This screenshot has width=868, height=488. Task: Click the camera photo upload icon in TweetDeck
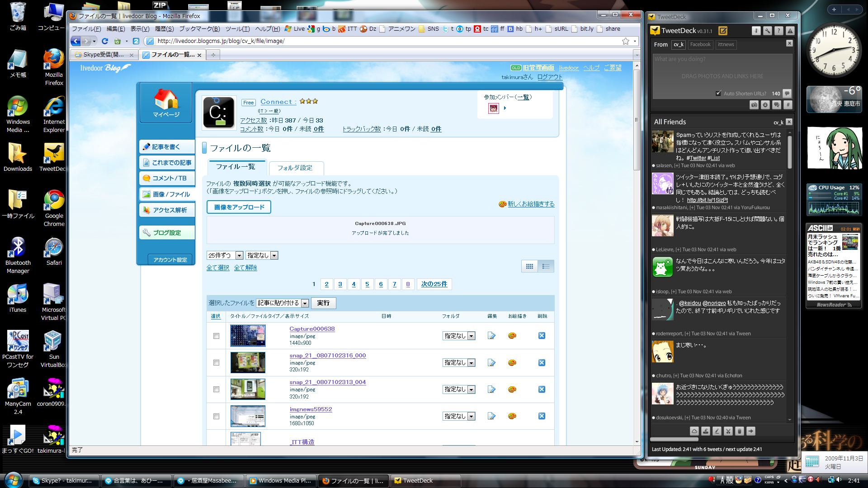[754, 105]
